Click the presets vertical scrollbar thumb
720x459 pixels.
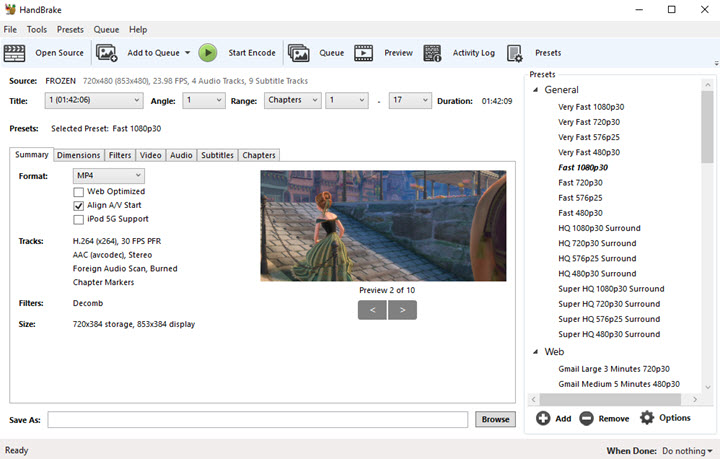[x=707, y=126]
